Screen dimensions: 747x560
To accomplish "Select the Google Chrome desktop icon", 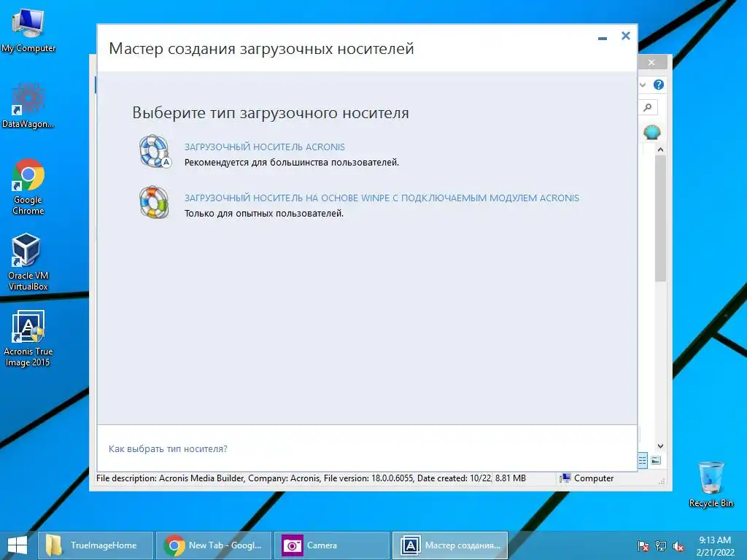I will point(28,187).
